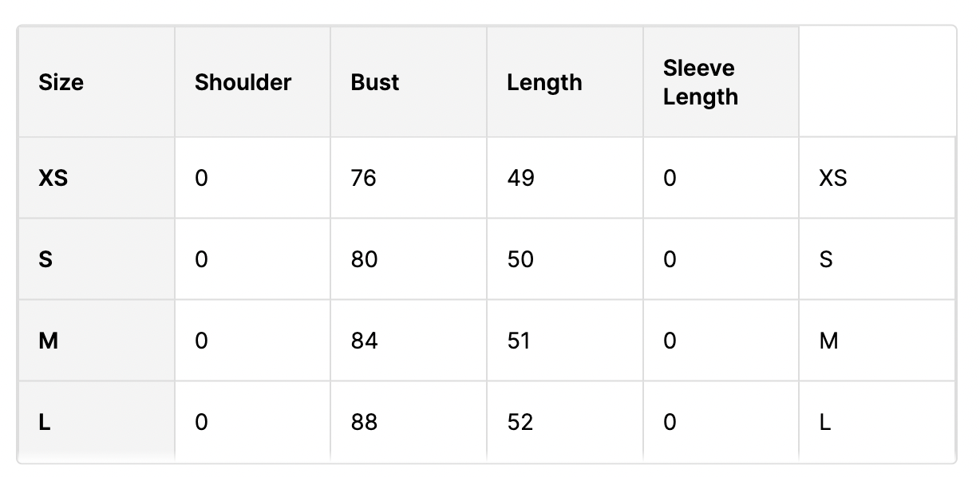Select bust value 88 for size L
The image size is (980, 477).
[x=364, y=422]
